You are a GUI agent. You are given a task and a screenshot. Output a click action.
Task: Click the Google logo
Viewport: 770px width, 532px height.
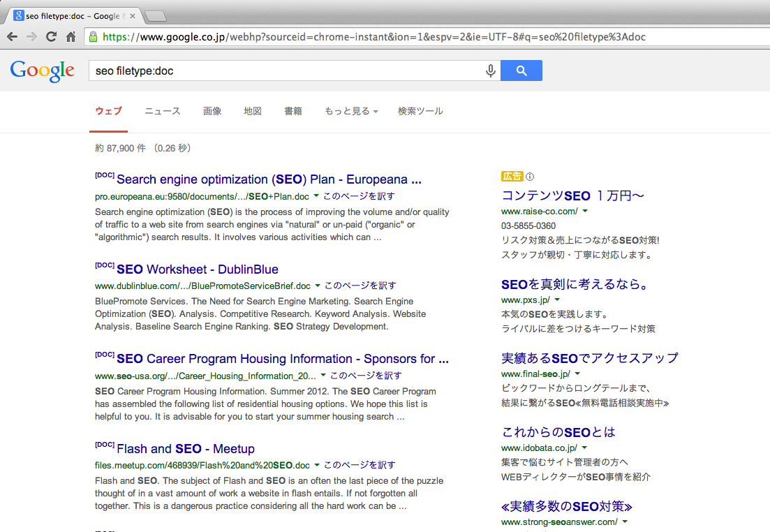(42, 71)
